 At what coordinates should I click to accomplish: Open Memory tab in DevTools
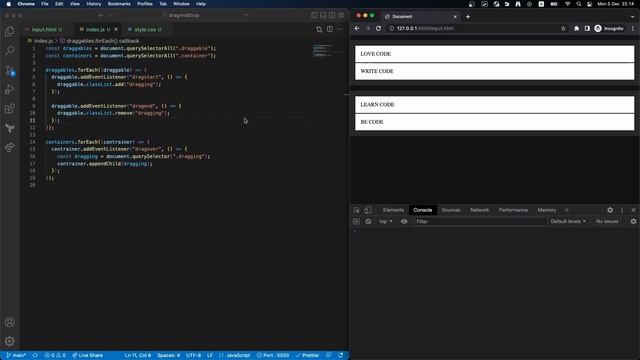click(547, 210)
